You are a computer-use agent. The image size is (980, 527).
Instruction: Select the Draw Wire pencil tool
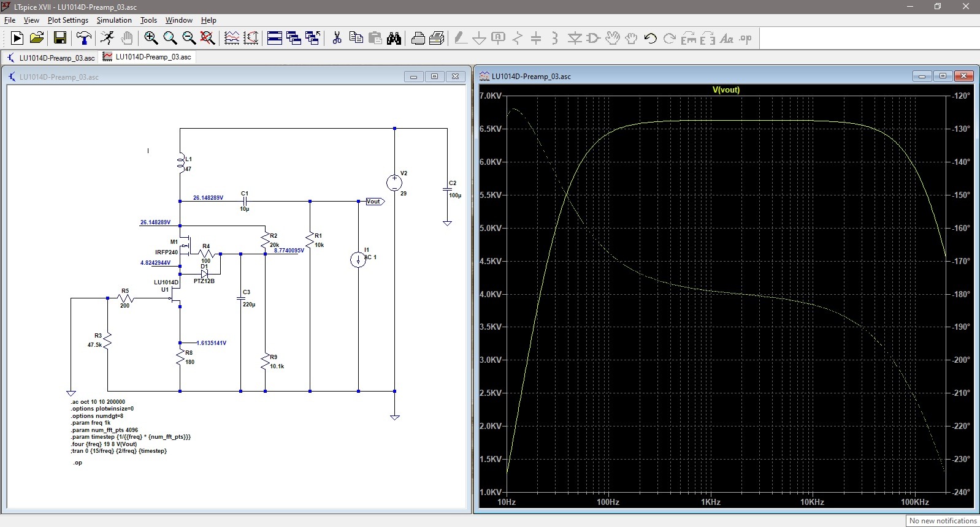click(x=460, y=39)
